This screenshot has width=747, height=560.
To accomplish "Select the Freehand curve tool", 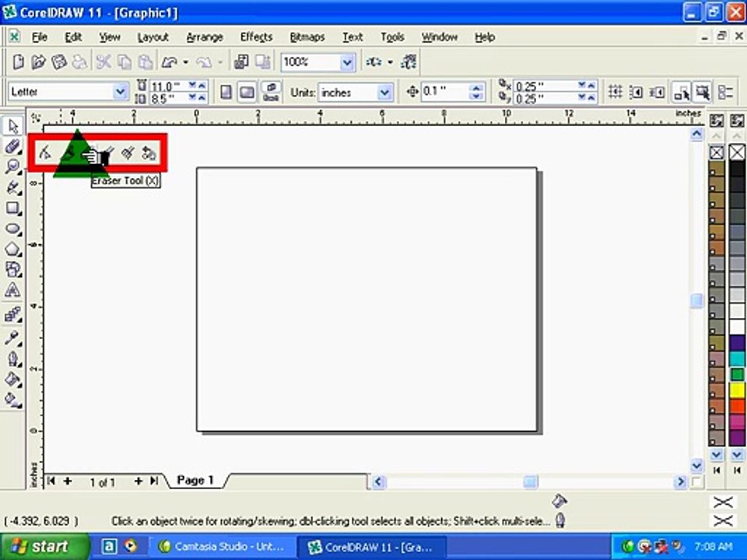I will pyautogui.click(x=13, y=187).
